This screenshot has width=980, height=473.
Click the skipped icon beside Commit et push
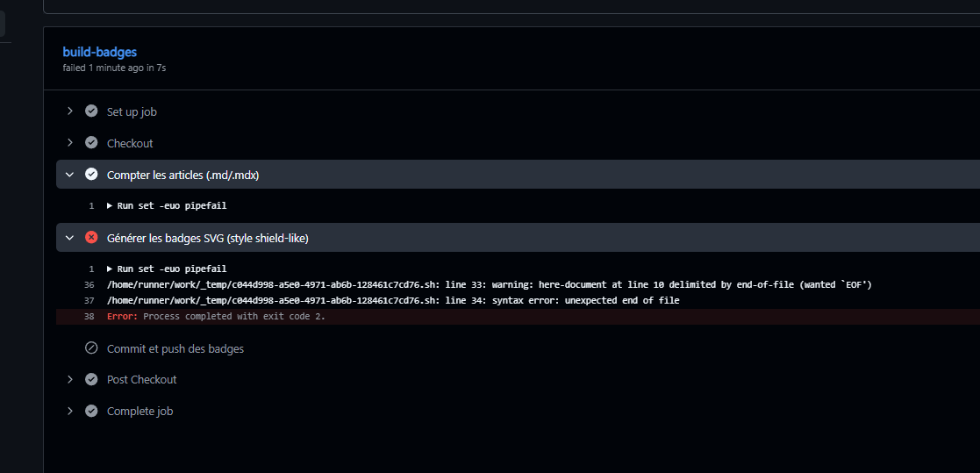91,348
